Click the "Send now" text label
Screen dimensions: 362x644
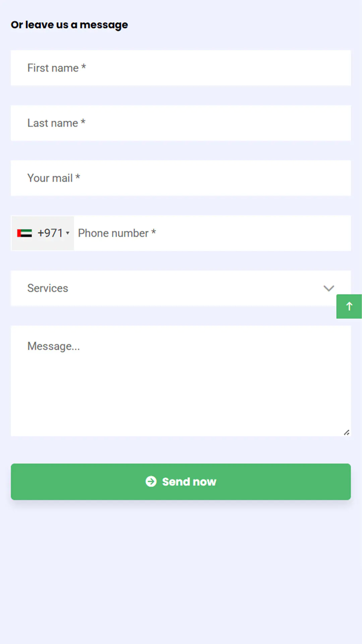coord(189,482)
